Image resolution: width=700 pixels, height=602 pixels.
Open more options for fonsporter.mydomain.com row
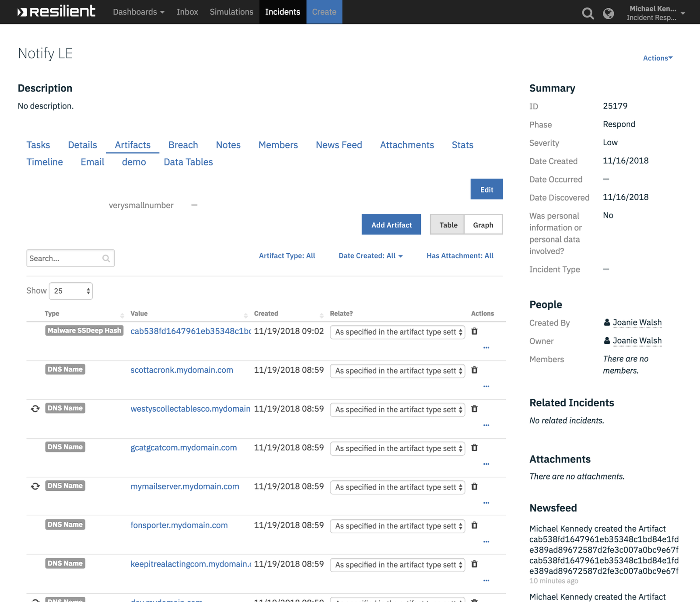click(486, 541)
